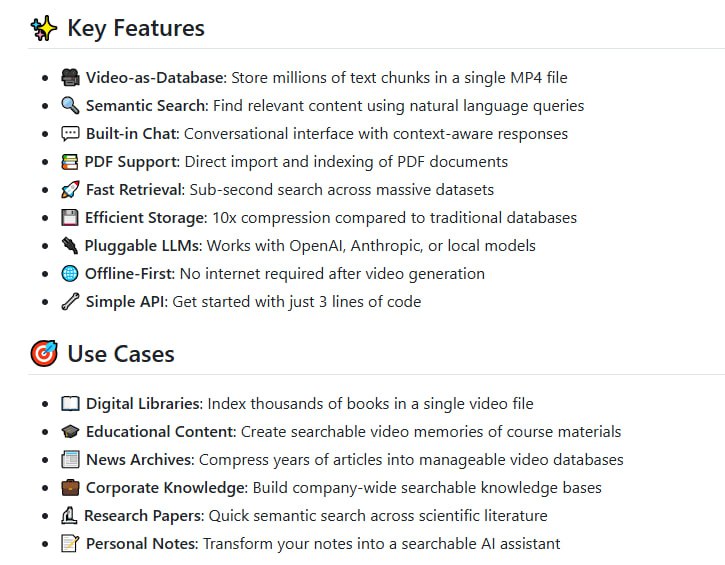The image size is (725, 565).
Task: Click the memo icon for Personal Notes
Action: point(70,544)
